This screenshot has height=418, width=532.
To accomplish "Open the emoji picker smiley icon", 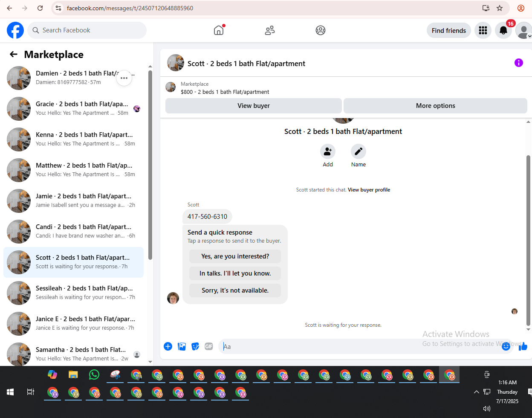I will [506, 346].
